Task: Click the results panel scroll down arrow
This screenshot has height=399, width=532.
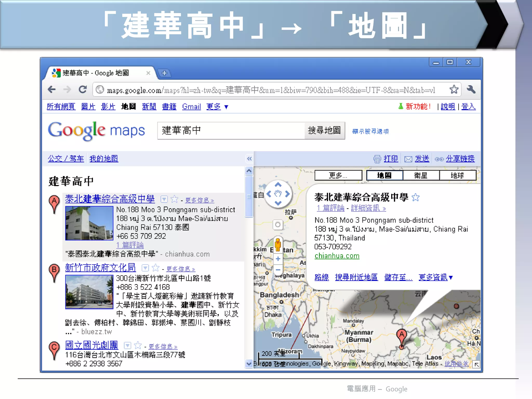Action: click(249, 363)
